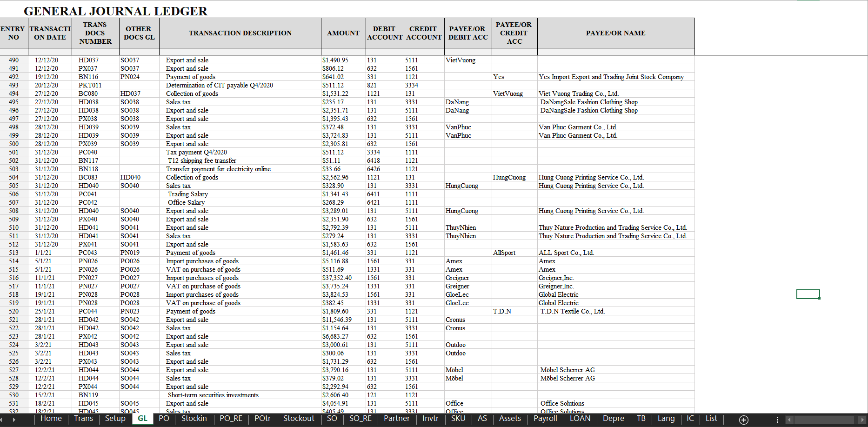The height and width of the screenshot is (427, 868).
Task: Go to the Stockout sheet tab
Action: pyautogui.click(x=299, y=418)
